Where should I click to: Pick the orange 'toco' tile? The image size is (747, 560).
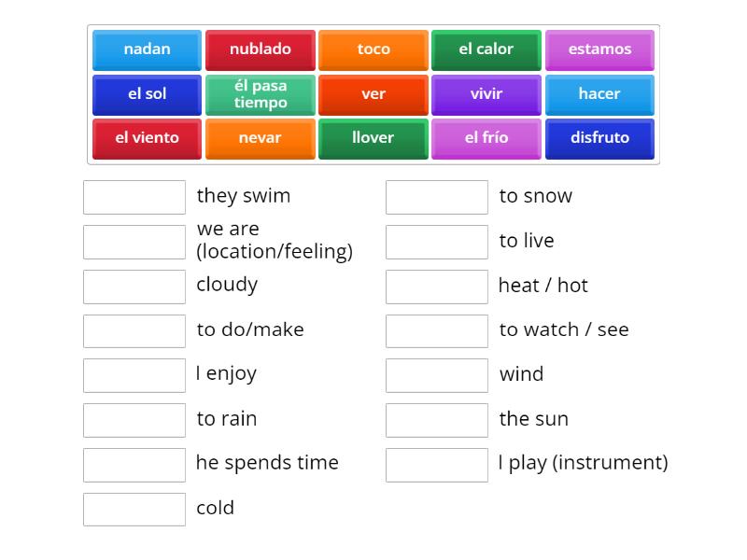click(373, 49)
